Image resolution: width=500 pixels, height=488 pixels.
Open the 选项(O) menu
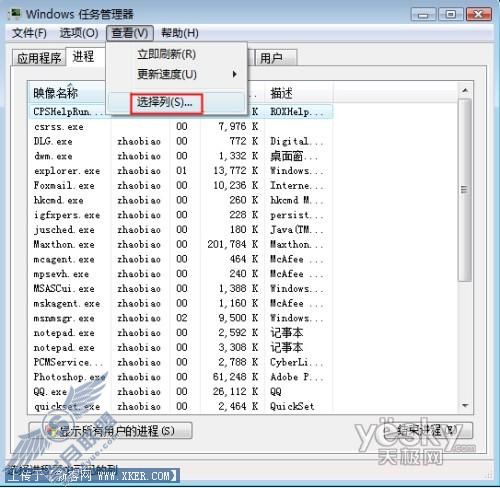point(79,33)
